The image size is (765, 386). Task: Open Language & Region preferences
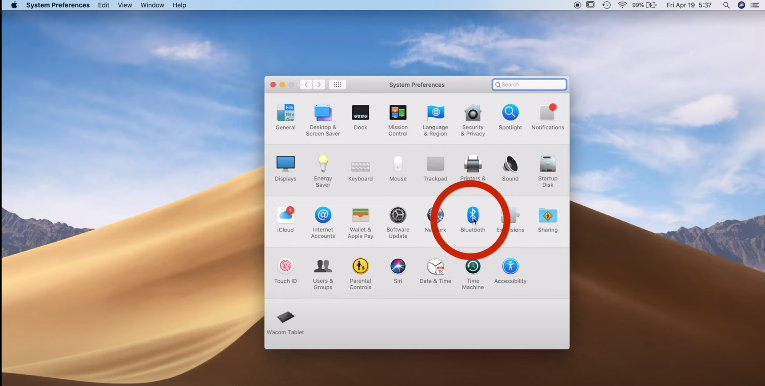(x=435, y=120)
